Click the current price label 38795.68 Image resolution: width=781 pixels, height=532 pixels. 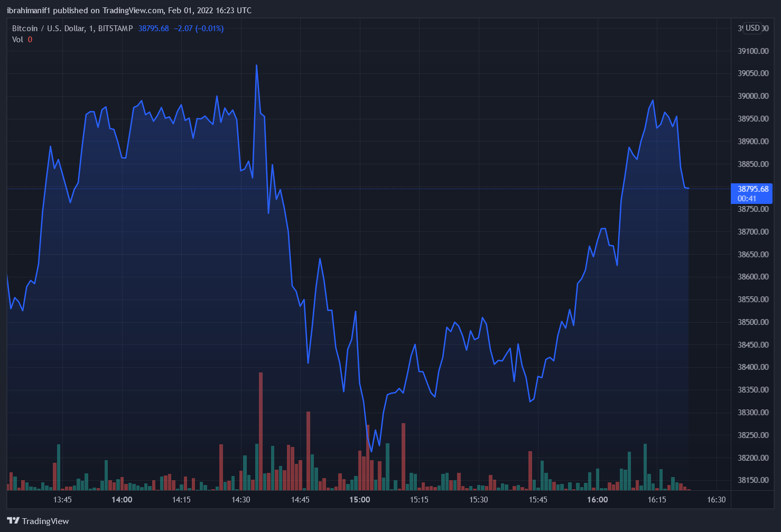(752, 189)
